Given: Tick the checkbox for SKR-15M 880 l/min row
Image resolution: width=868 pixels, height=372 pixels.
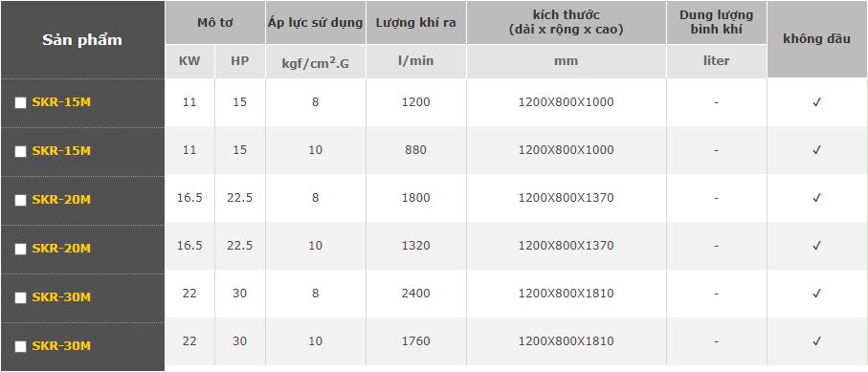Looking at the screenshot, I should tap(20, 152).
